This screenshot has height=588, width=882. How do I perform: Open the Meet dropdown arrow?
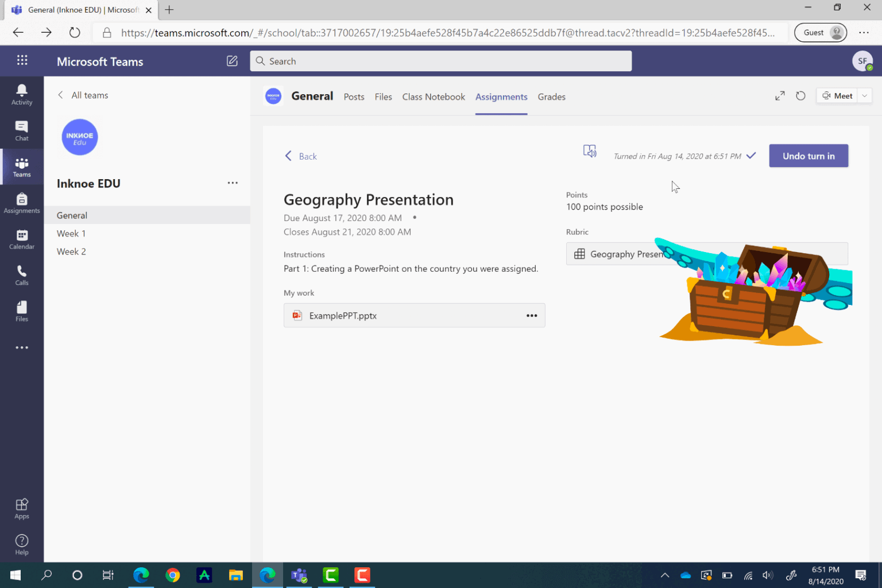[864, 95]
